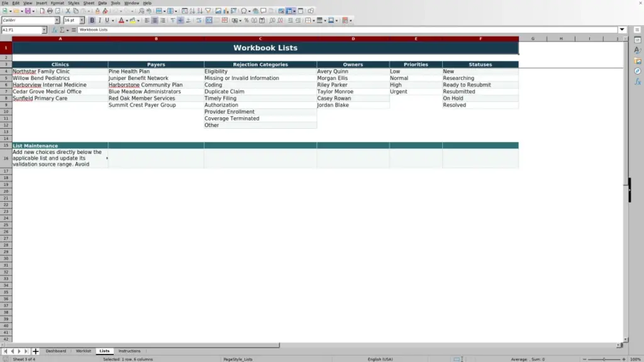Open the sidebar Styles panel icon
The image size is (644, 362).
638,50
